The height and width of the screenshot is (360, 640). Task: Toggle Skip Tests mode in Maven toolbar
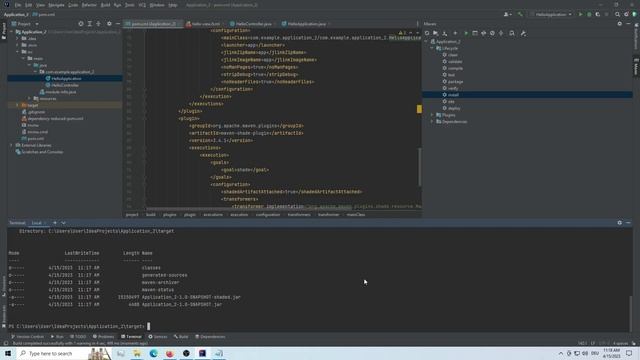[492, 33]
